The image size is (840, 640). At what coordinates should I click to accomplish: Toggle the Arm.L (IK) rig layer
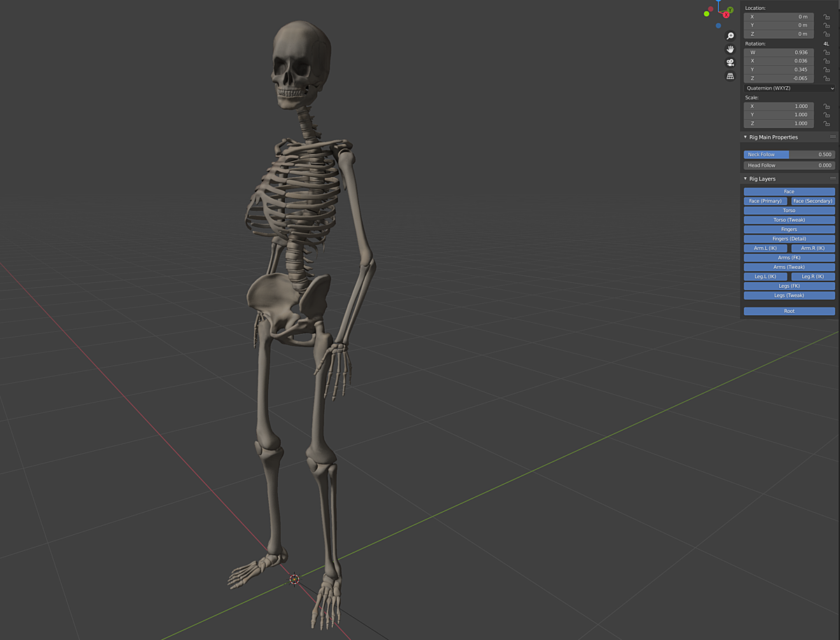[x=764, y=248]
